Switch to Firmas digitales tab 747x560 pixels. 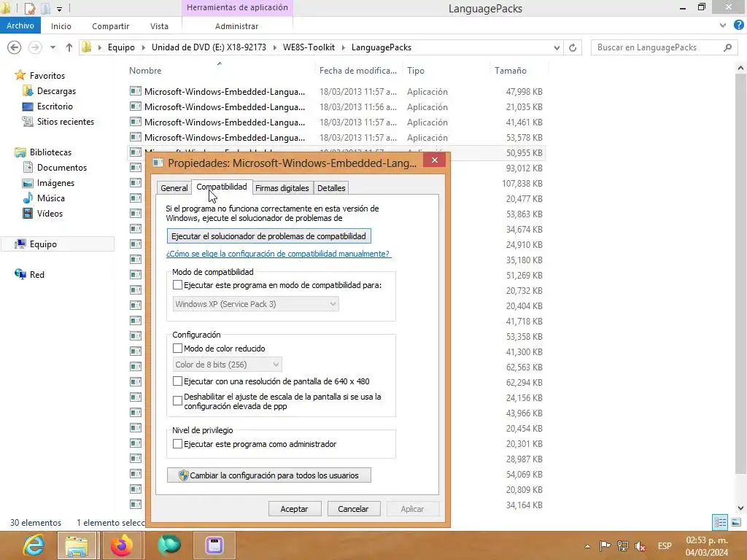(282, 188)
